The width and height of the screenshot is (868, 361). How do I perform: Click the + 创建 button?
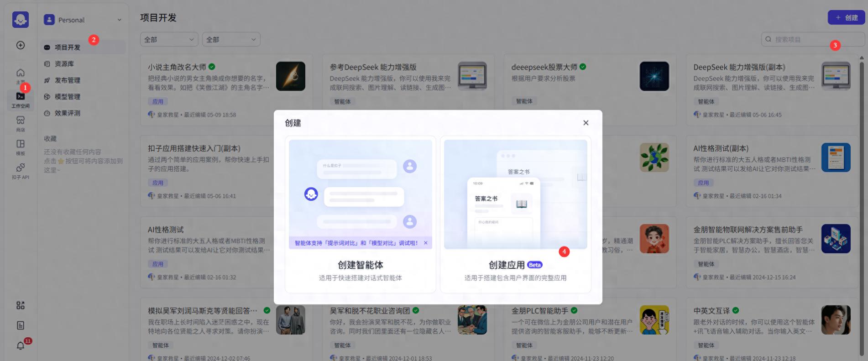pyautogui.click(x=847, y=17)
